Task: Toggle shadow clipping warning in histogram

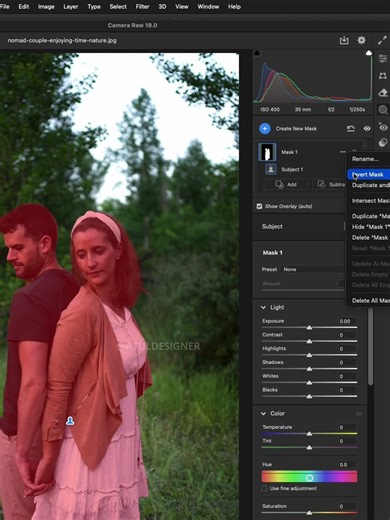Action: pyautogui.click(x=257, y=53)
